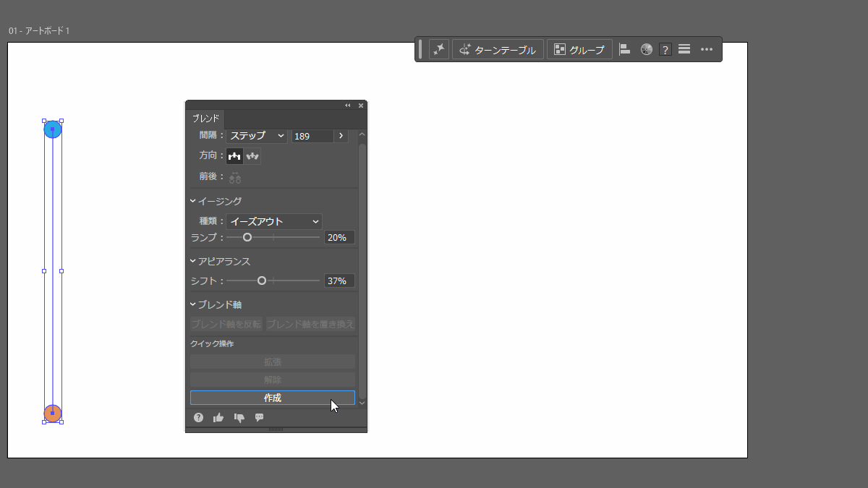Click the クイック操作 heading text

click(x=212, y=344)
